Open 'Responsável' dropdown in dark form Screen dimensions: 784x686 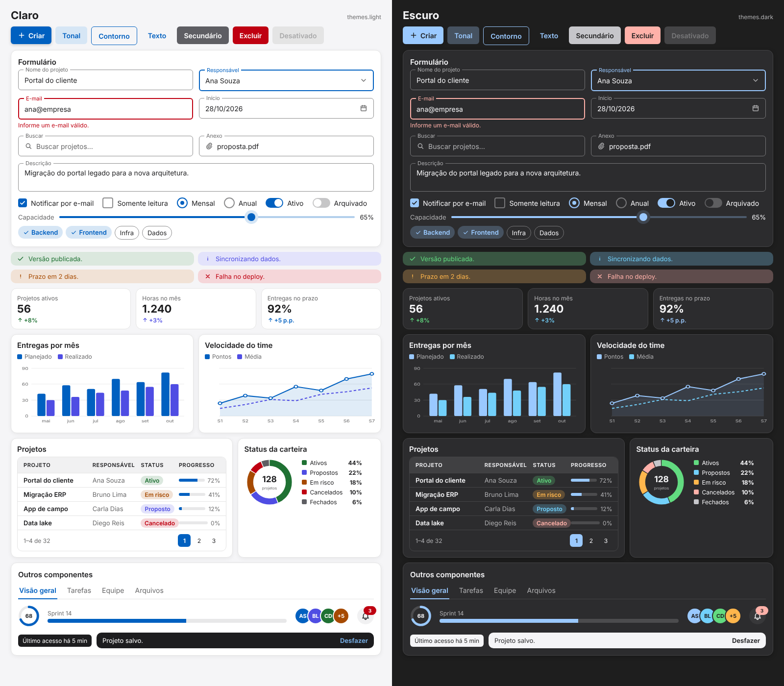(678, 80)
